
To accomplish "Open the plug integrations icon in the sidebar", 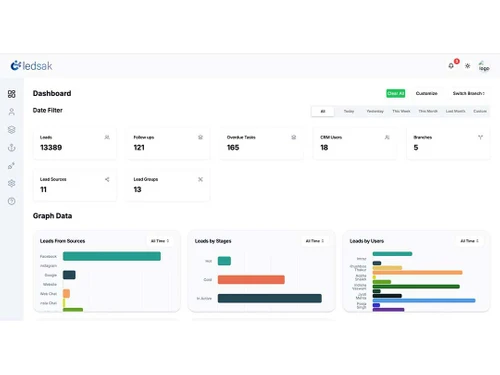I will coord(12,166).
